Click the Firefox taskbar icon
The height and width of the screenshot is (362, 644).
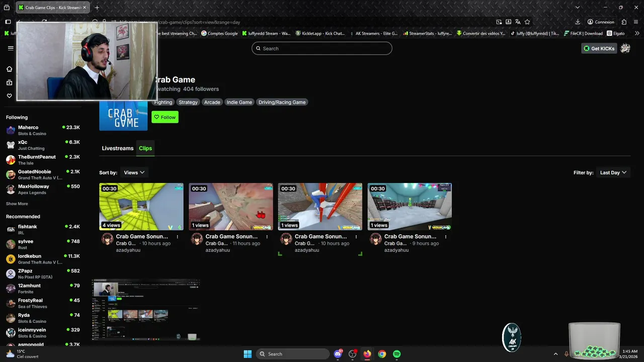[x=367, y=354]
